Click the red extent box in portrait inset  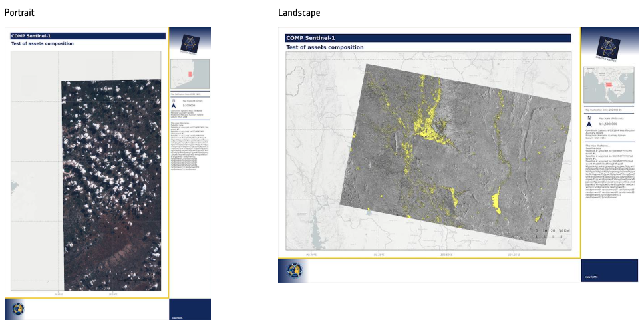(x=189, y=74)
